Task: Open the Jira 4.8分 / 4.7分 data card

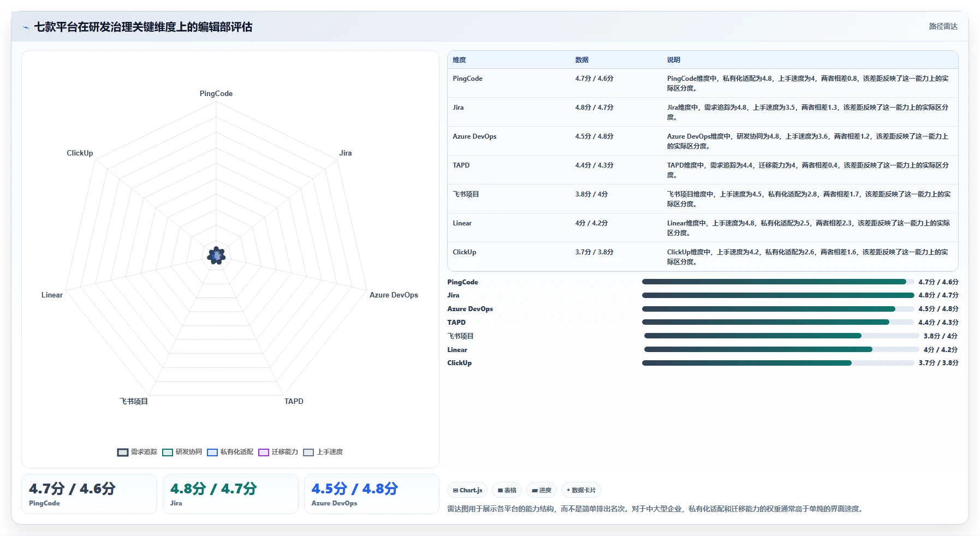Action: [x=230, y=494]
